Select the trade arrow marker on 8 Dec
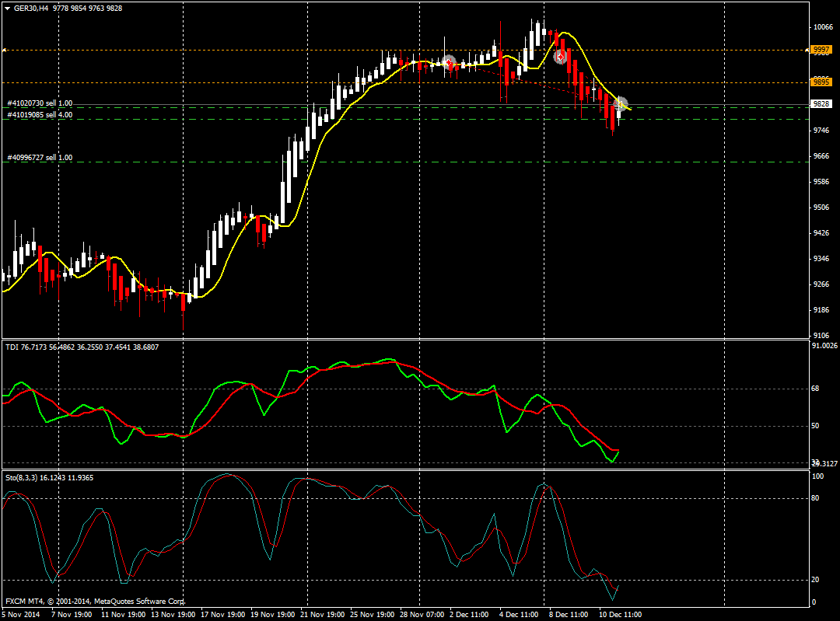 coord(560,56)
